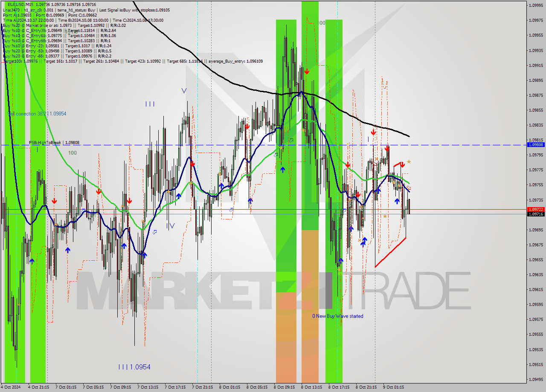This screenshot has height=392, width=546.
Task: Click the 1.09895 price axis value
Action: (x=536, y=80)
